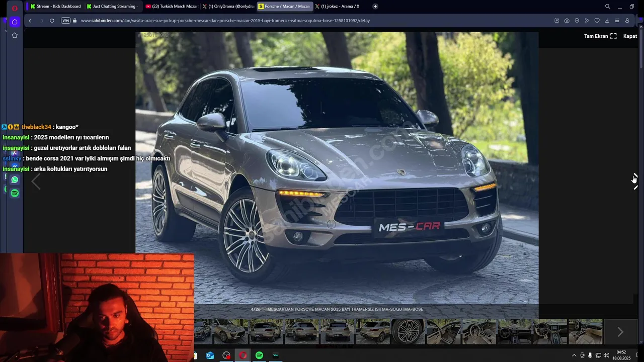Open the Easy Setup menu icon
644x362 pixels.
(x=617, y=21)
